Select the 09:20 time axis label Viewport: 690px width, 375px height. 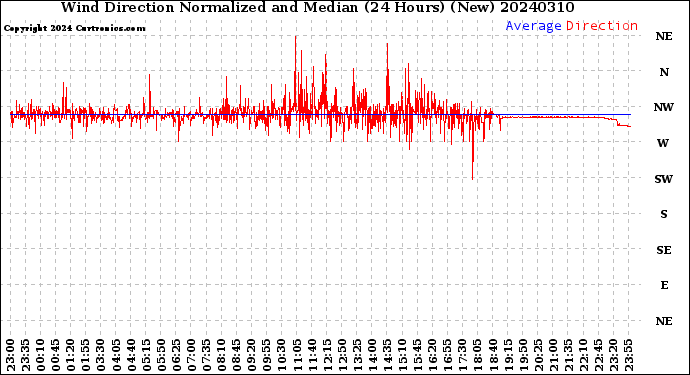pyautogui.click(x=252, y=356)
